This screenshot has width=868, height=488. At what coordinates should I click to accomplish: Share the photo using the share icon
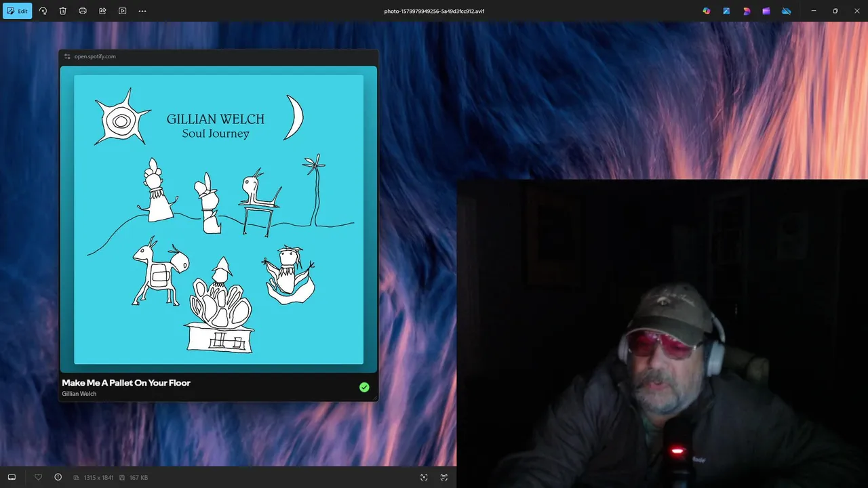pos(102,11)
